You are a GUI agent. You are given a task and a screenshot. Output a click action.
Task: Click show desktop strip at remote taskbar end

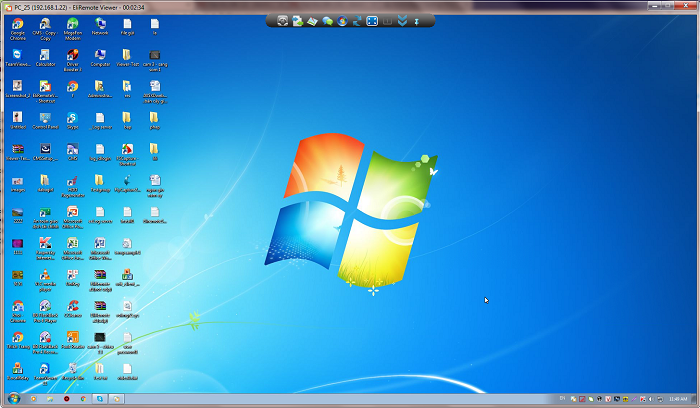[x=693, y=399]
